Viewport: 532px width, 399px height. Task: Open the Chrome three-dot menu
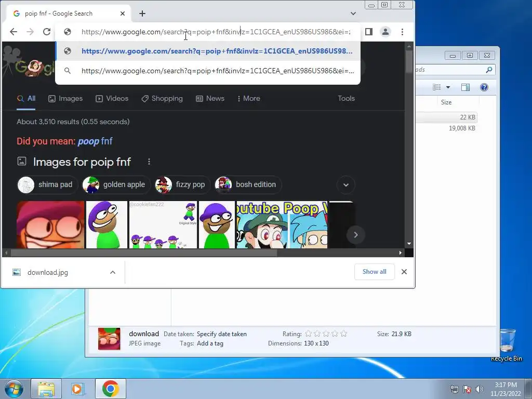[403, 32]
